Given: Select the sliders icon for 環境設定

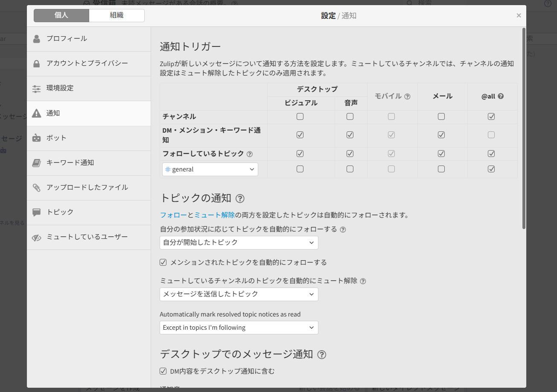Looking at the screenshot, I should tap(36, 88).
